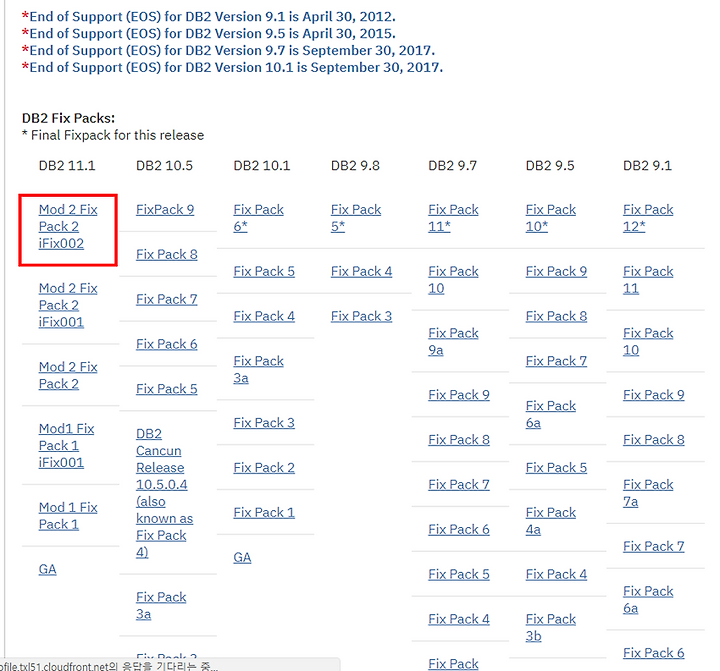Click the DB2 11.1 column header

[67, 166]
